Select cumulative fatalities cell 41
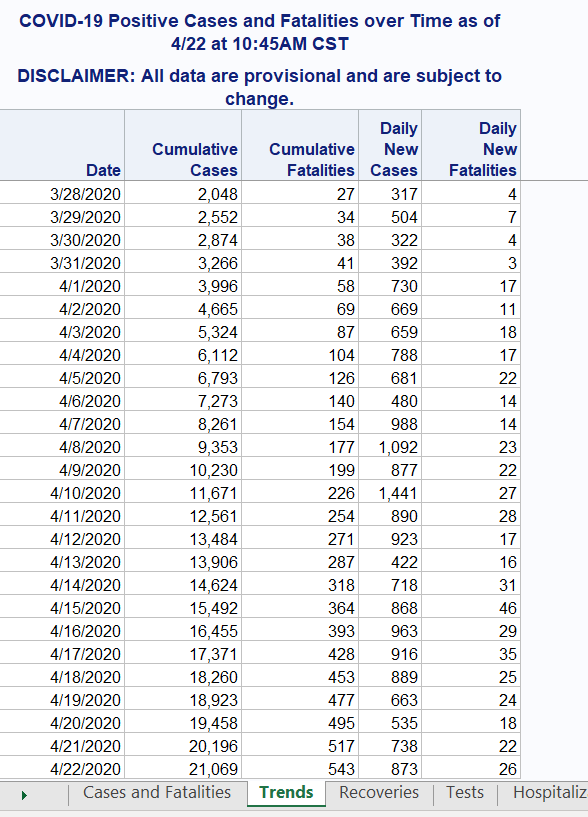The width and height of the screenshot is (588, 817). click(x=300, y=263)
